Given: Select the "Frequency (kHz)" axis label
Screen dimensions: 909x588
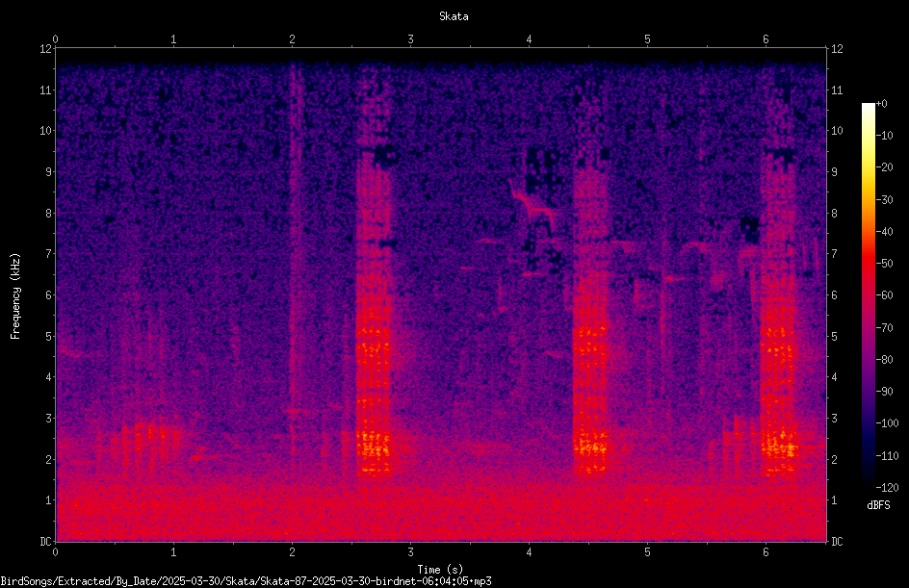Looking at the screenshot, I should pyautogui.click(x=15, y=296).
